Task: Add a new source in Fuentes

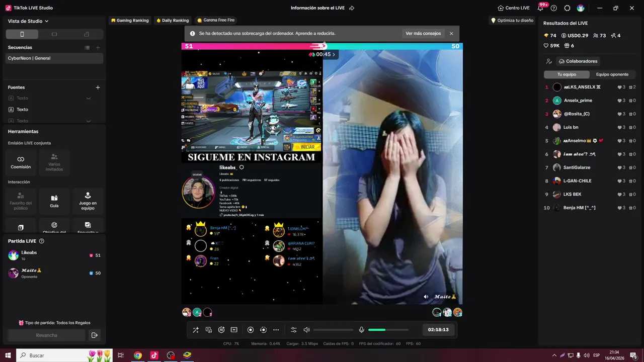Action: tap(98, 87)
